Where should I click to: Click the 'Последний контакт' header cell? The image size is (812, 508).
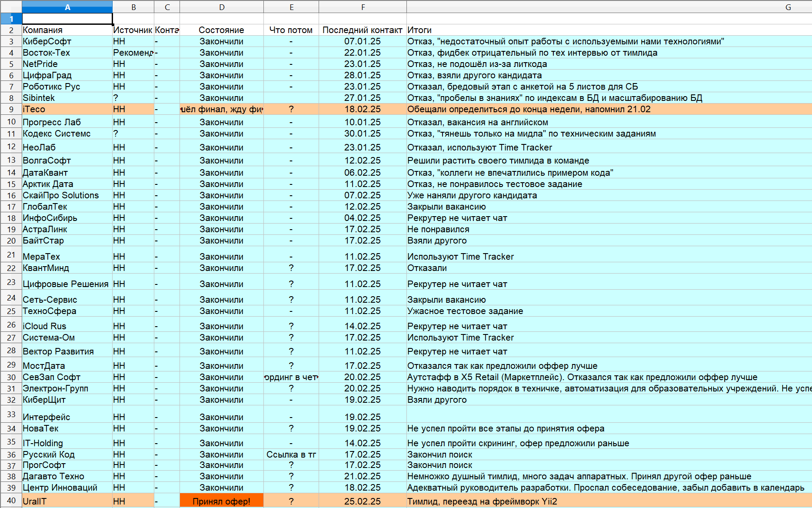(363, 30)
